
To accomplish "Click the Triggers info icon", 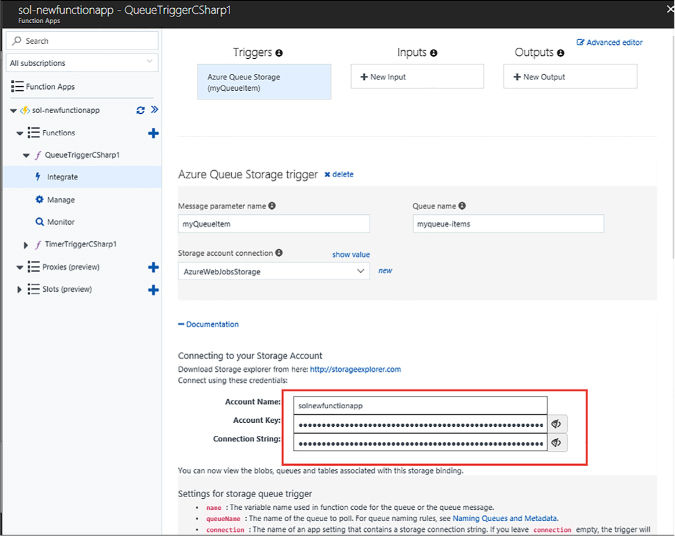I will [279, 53].
